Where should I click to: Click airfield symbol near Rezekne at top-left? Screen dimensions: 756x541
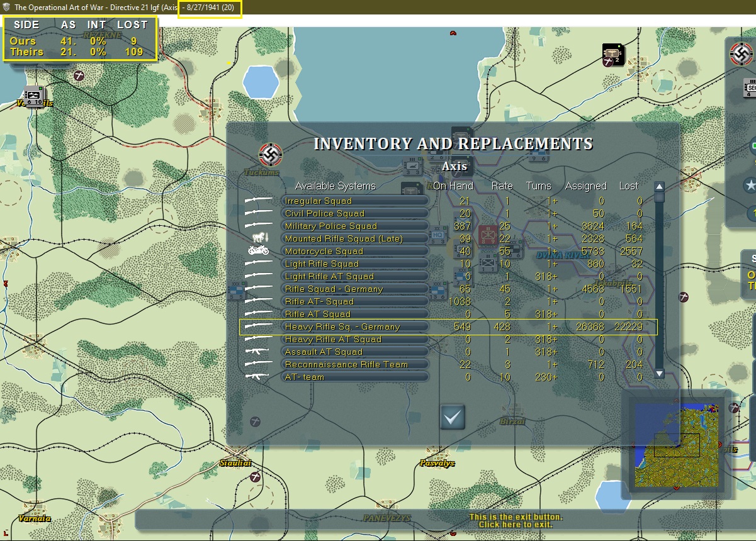click(79, 75)
